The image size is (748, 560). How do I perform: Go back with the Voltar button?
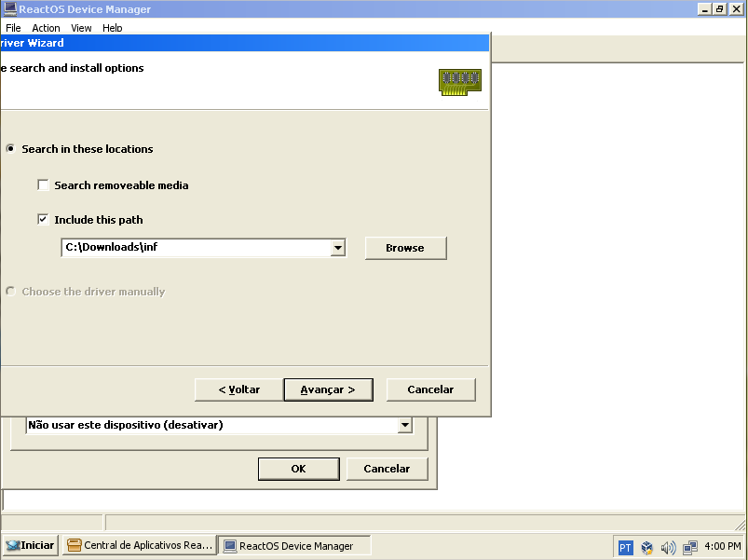pos(239,389)
